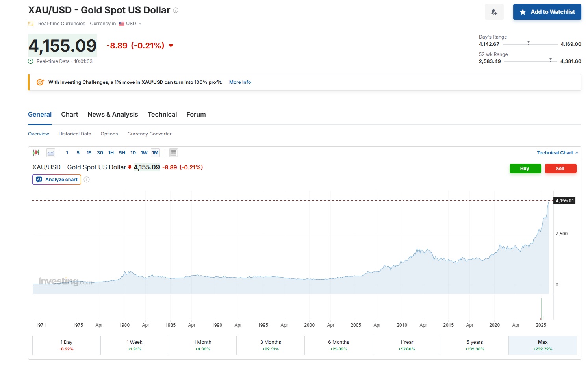The width and height of the screenshot is (588, 369).
Task: Select the area chart type icon
Action: click(51, 153)
